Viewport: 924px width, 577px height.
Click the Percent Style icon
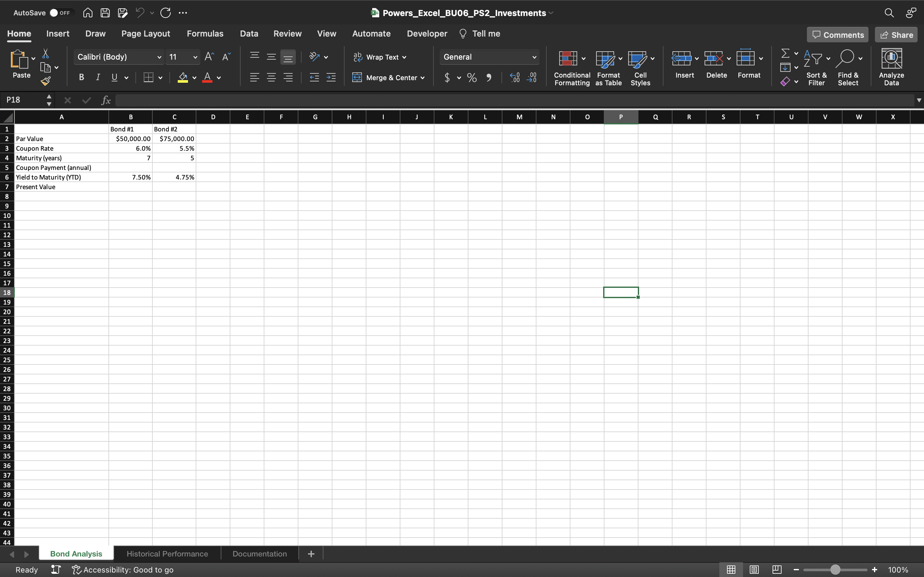[472, 78]
